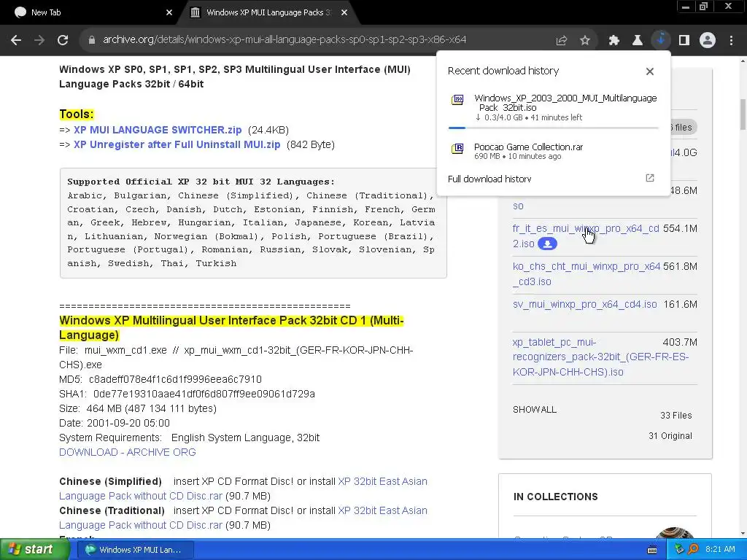Screen dimensions: 747x560
Task: Open XP MUI LANGUAGE SWITCHER.zip link
Action: coord(158,130)
